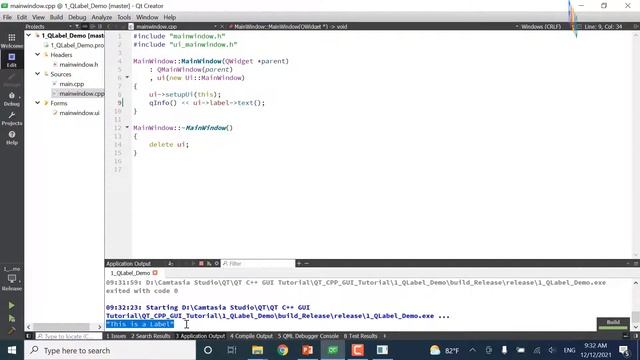Collapse the Sources folder

pos(38,74)
